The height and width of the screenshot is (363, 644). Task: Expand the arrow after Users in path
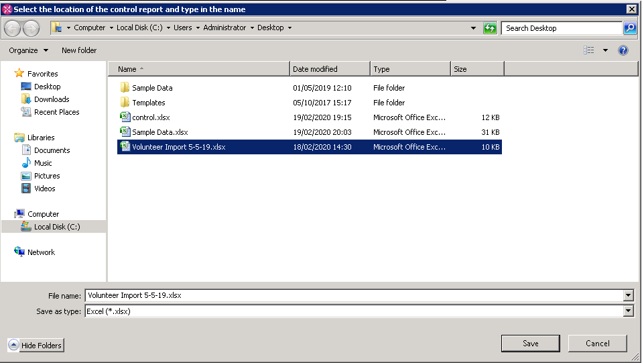[198, 28]
